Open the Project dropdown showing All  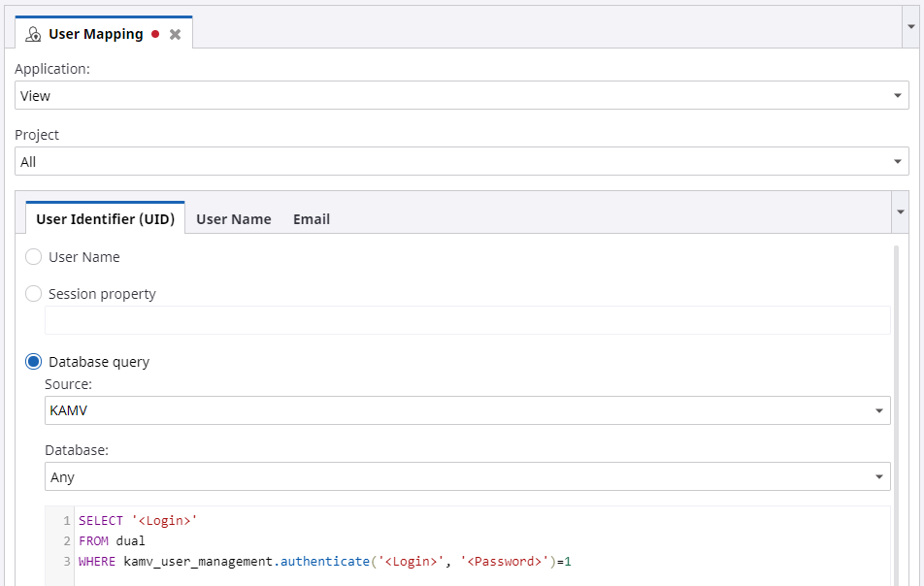pyautogui.click(x=898, y=161)
